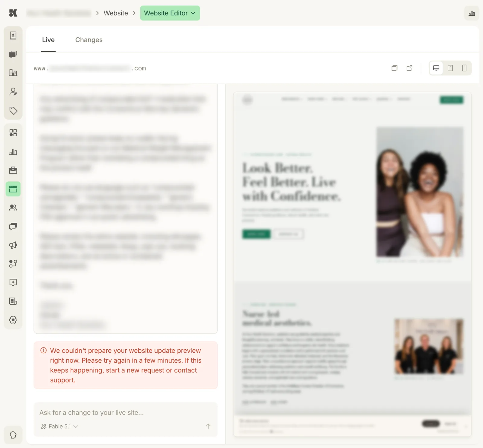The image size is (483, 448).
Task: Open the dashboard grid icon in sidebar
Action: click(x=13, y=133)
